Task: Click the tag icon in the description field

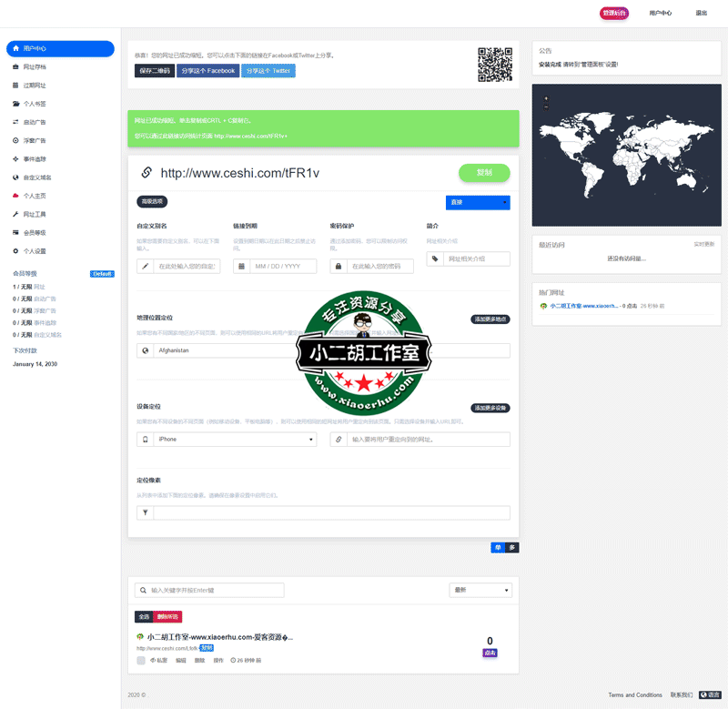Action: 435,259
